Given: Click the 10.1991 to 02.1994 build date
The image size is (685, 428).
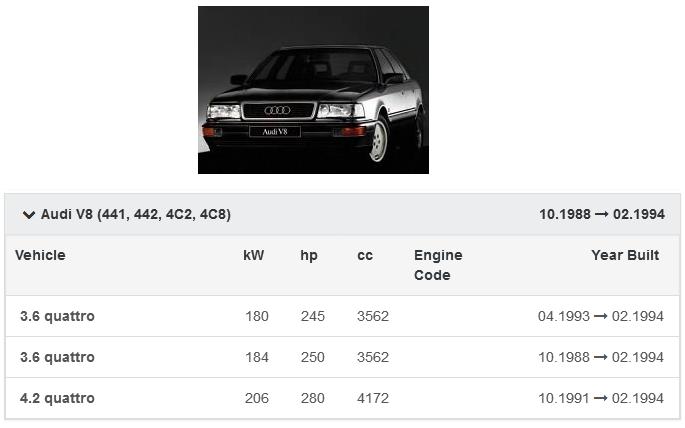Looking at the screenshot, I should (x=600, y=399).
